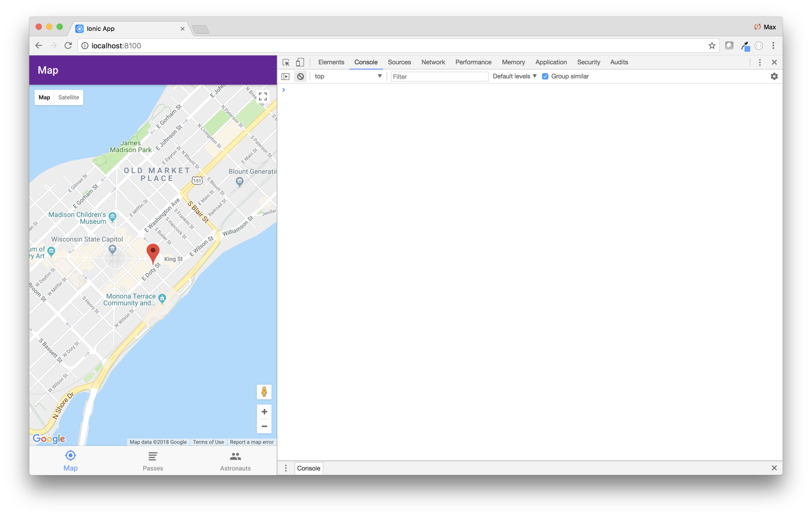
Task: Show the console sidebar panel icon
Action: [x=285, y=77]
